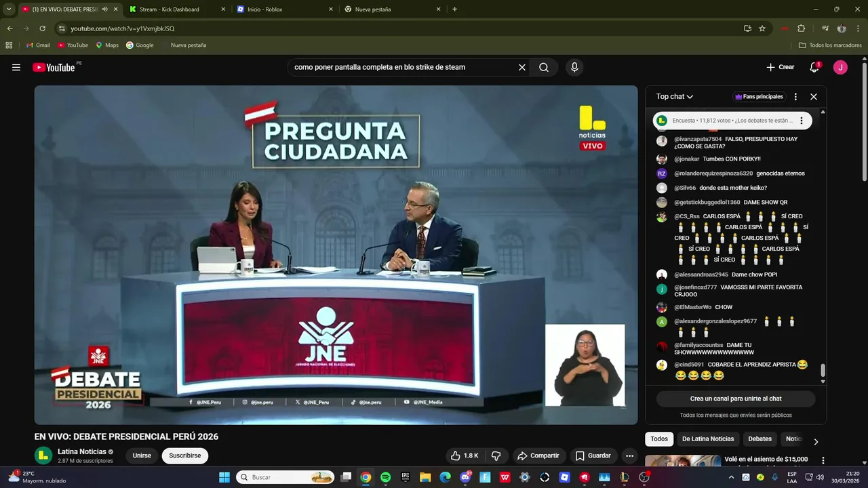Open Fans principales in chat

click(x=759, y=96)
